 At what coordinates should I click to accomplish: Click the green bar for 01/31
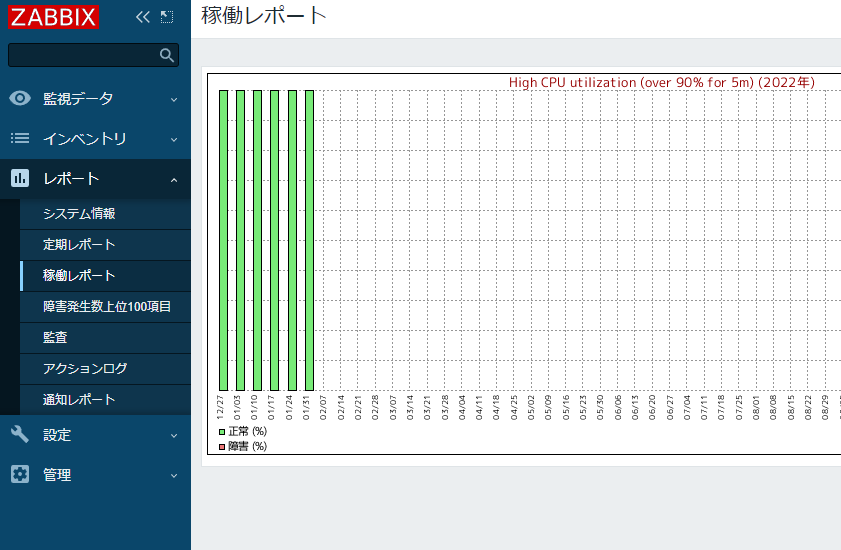pos(309,240)
